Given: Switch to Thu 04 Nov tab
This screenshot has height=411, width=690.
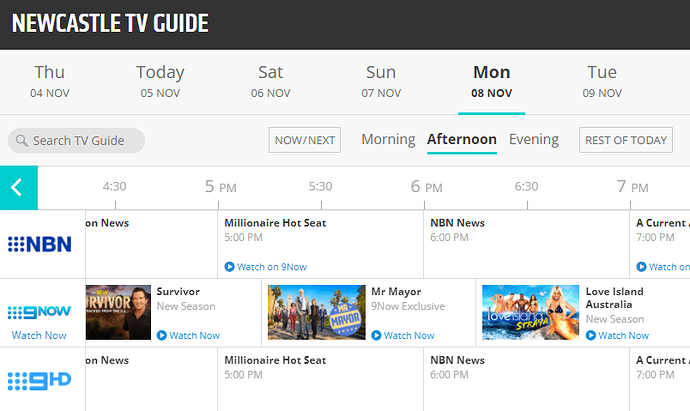Looking at the screenshot, I should click(x=50, y=81).
